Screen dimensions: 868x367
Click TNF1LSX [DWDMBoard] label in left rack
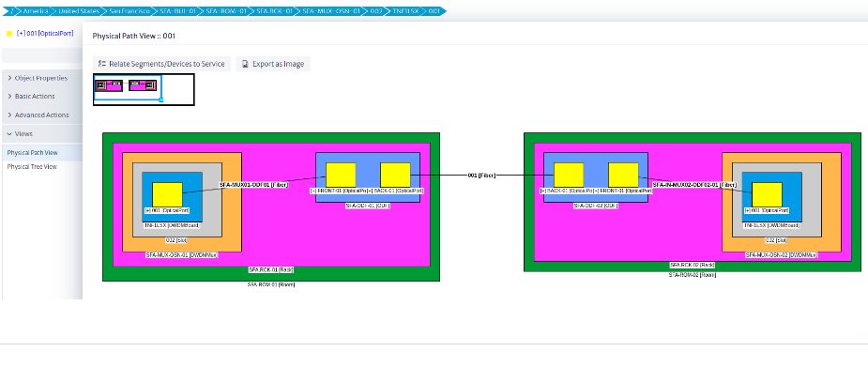click(172, 225)
